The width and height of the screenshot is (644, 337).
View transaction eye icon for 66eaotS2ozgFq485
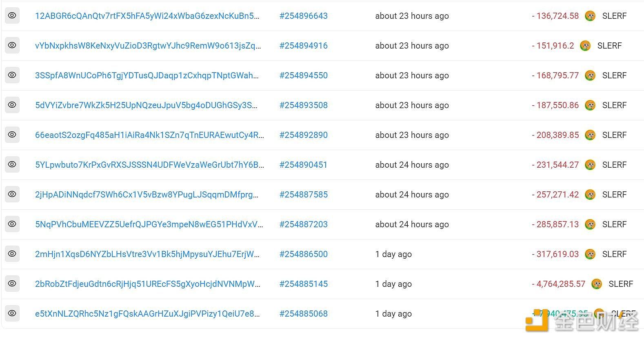[x=12, y=135]
